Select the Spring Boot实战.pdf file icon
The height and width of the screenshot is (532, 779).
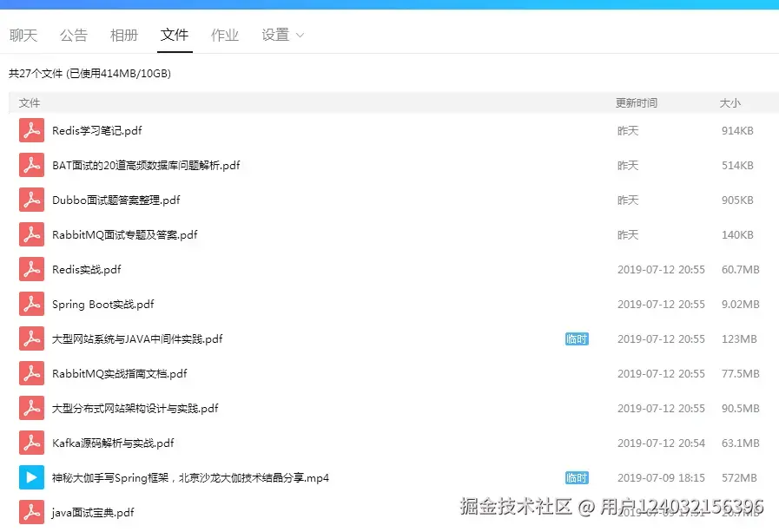pyautogui.click(x=32, y=304)
